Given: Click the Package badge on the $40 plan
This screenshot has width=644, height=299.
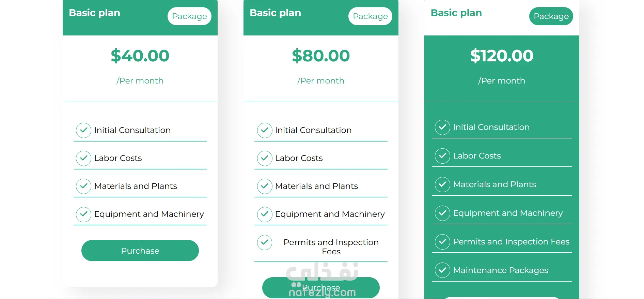Looking at the screenshot, I should click(189, 16).
